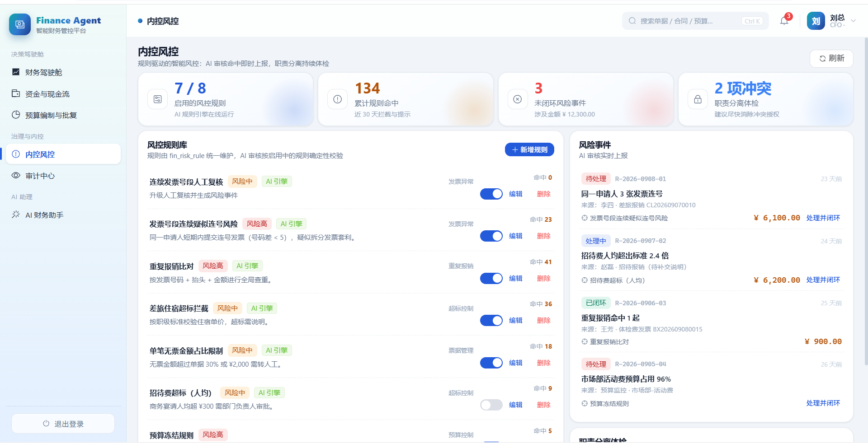The height and width of the screenshot is (443, 868).
Task: Click 退出登录 button
Action: pos(63,424)
